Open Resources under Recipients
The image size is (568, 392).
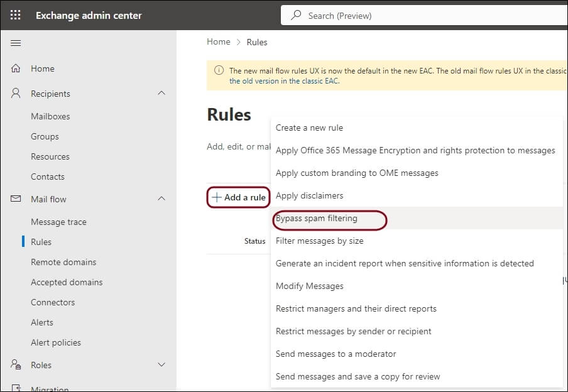point(50,156)
